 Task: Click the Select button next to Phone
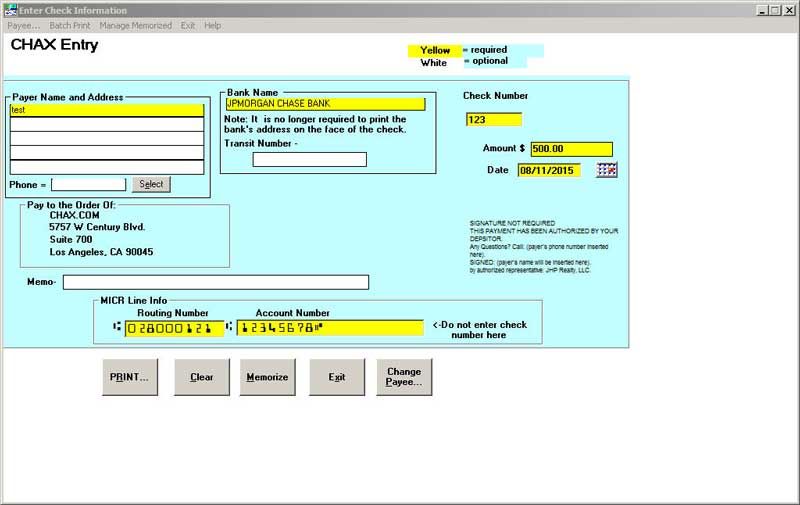point(151,184)
